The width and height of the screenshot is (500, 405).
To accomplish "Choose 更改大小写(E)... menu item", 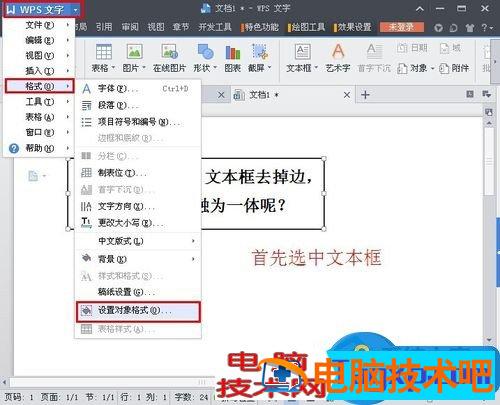I will click(x=138, y=223).
